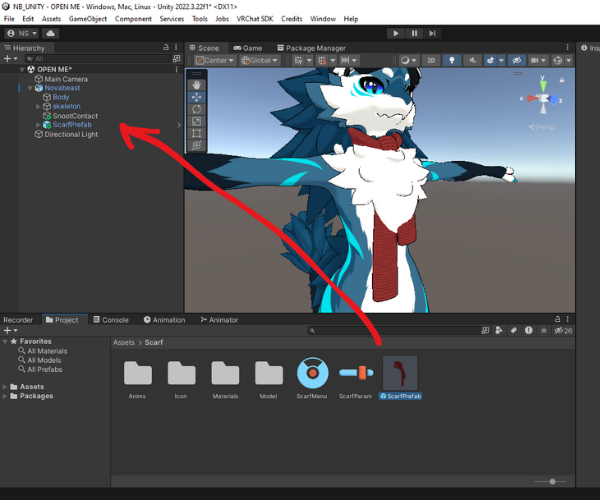Switch to the Animator tab
This screenshot has width=600, height=500.
coord(219,320)
